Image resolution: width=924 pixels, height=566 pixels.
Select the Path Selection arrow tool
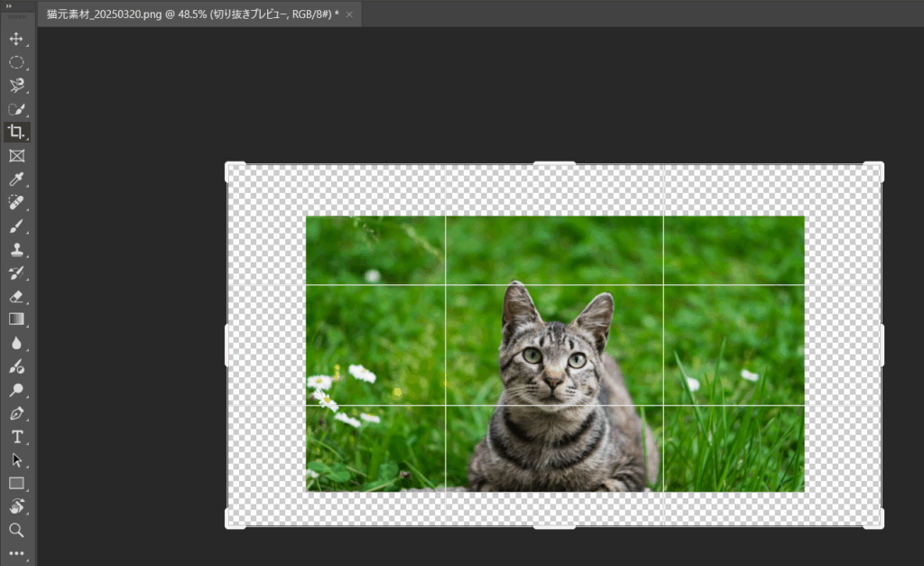(16, 459)
